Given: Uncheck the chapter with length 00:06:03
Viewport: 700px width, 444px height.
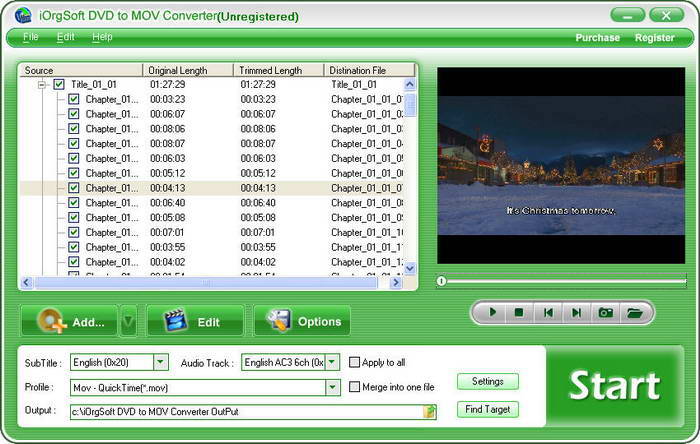Looking at the screenshot, I should point(74,158).
